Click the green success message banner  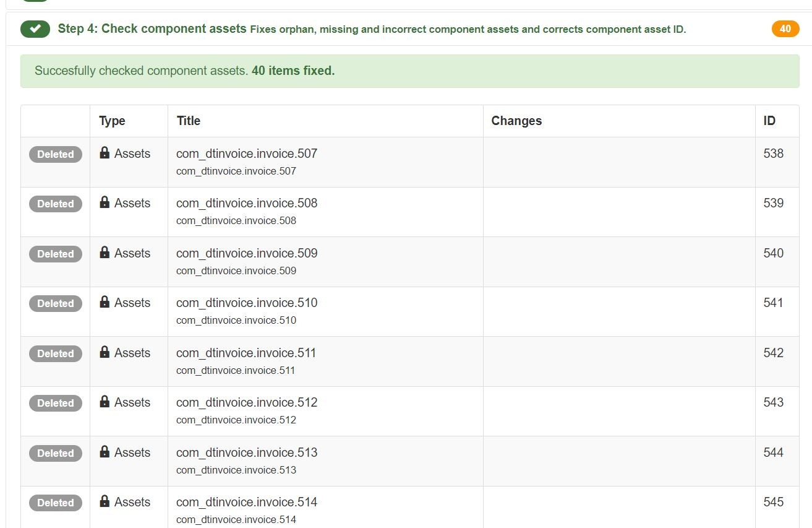click(409, 71)
